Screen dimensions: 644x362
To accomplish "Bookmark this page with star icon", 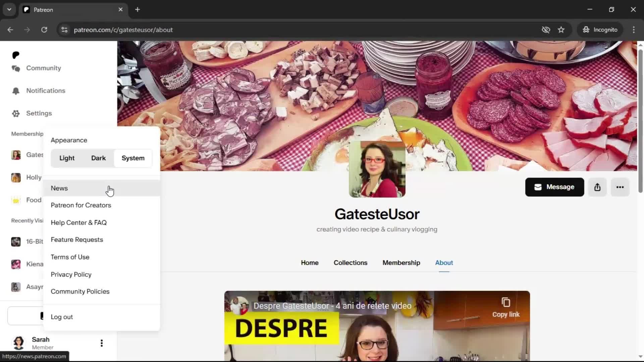I will [561, 30].
